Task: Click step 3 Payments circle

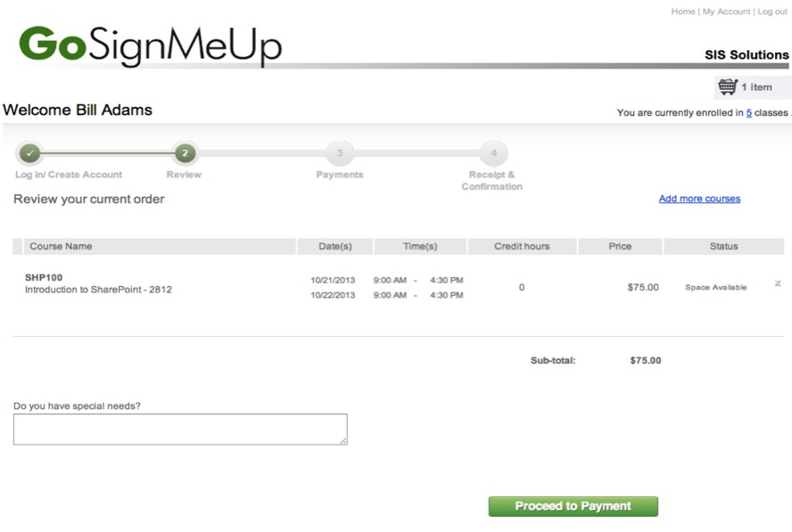Action: (339, 153)
